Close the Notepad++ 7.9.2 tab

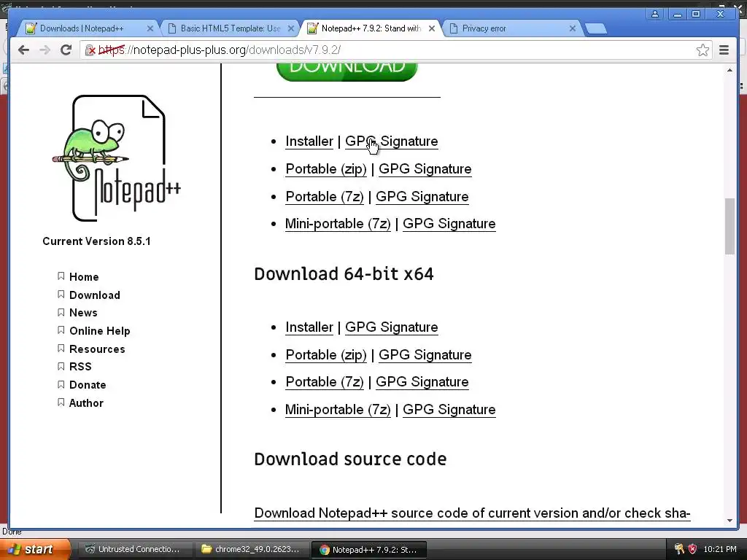[432, 28]
